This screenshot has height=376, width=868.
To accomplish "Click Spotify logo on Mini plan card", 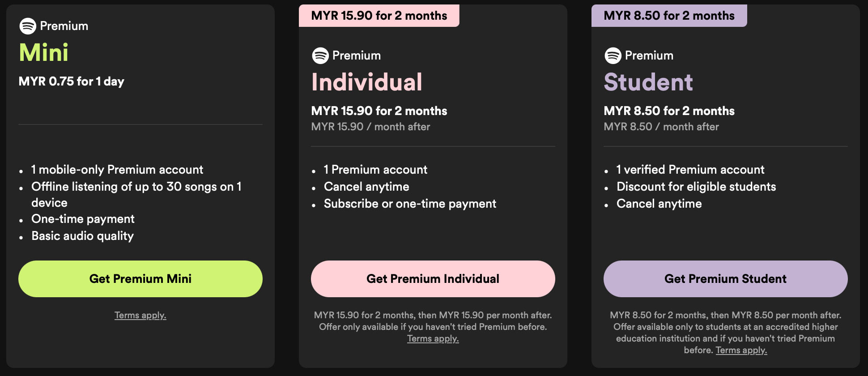I will (x=28, y=26).
